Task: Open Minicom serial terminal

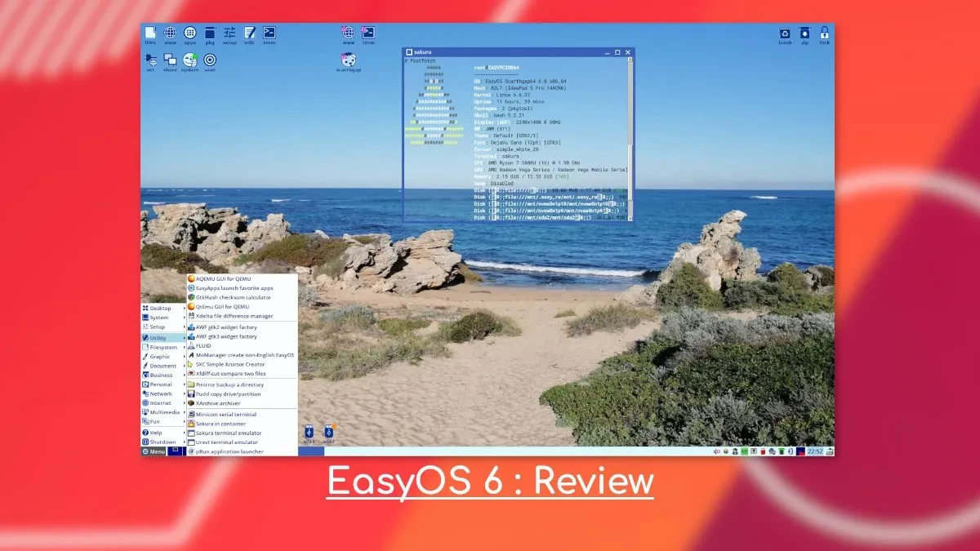Action: tap(243, 414)
